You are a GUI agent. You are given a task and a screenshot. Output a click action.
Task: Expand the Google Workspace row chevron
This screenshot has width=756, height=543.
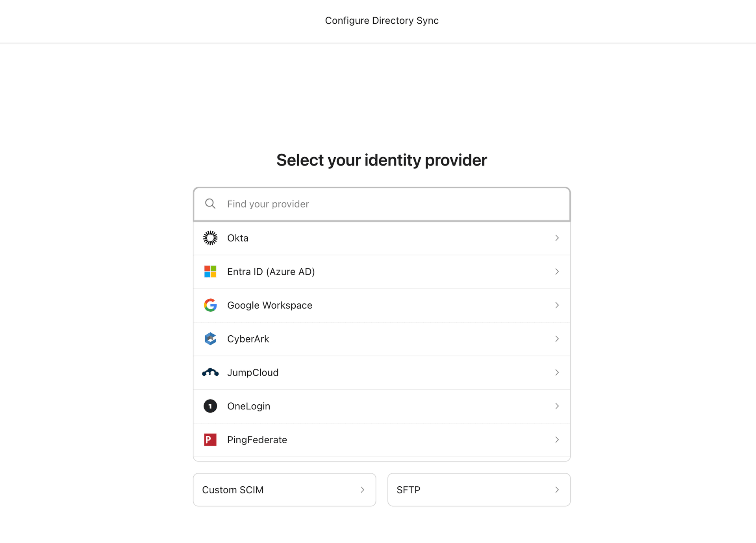point(557,305)
